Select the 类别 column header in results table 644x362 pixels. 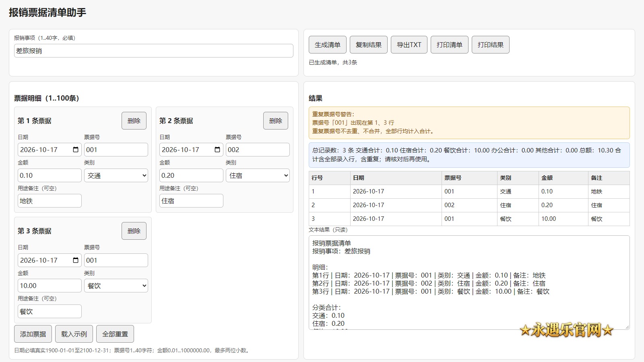click(x=518, y=178)
